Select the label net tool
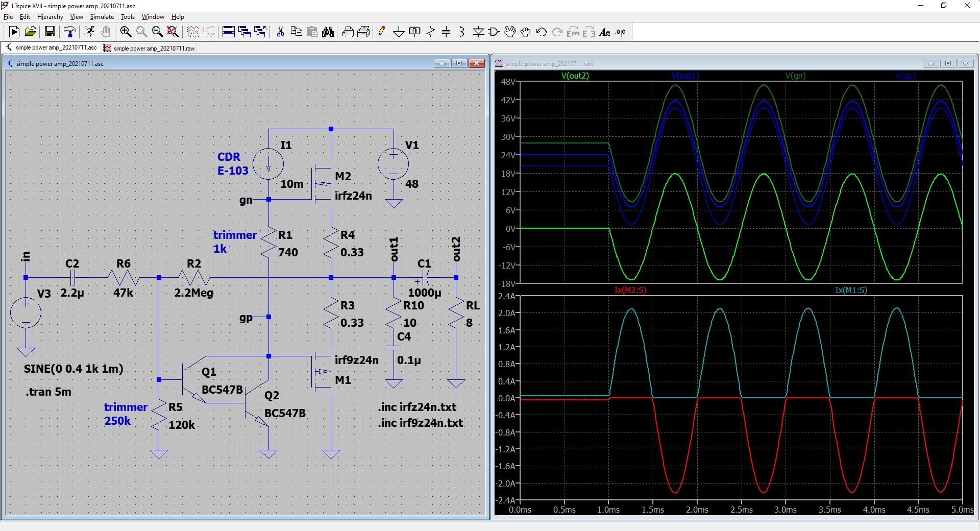Viewport: 980px width, 531px height. click(x=415, y=32)
